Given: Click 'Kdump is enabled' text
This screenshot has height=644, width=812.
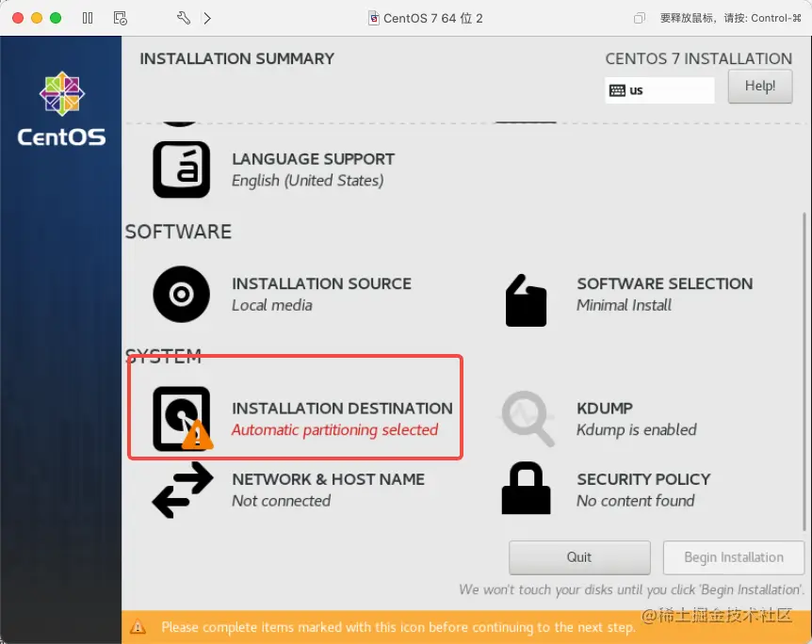Looking at the screenshot, I should [637, 429].
